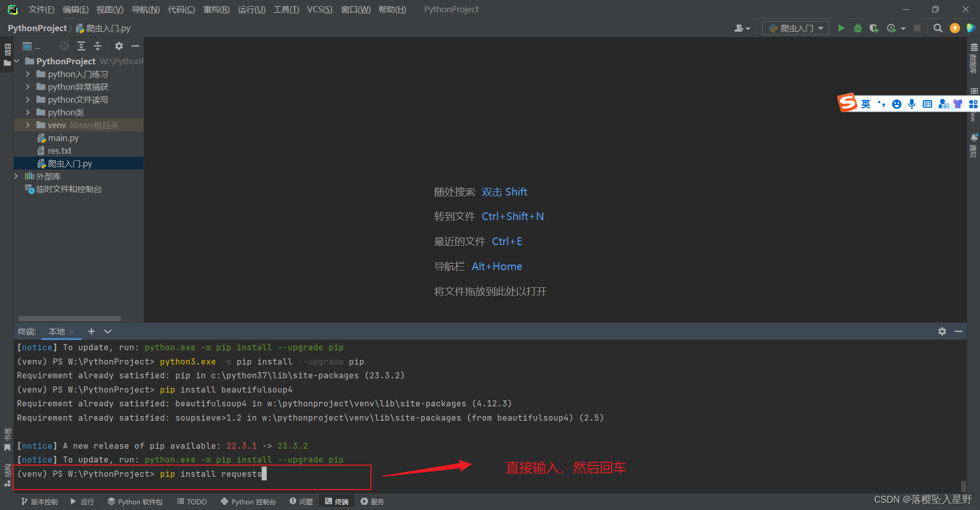Start debugging with the bug icon

pos(858,28)
